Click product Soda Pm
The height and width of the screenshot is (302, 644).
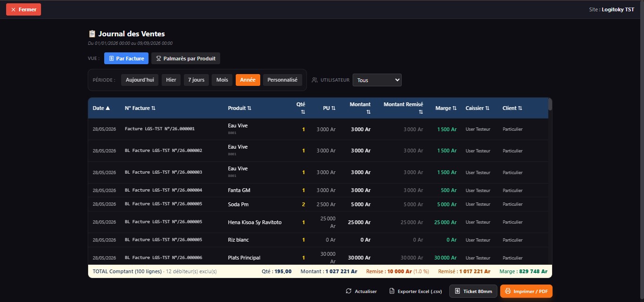(x=238, y=204)
